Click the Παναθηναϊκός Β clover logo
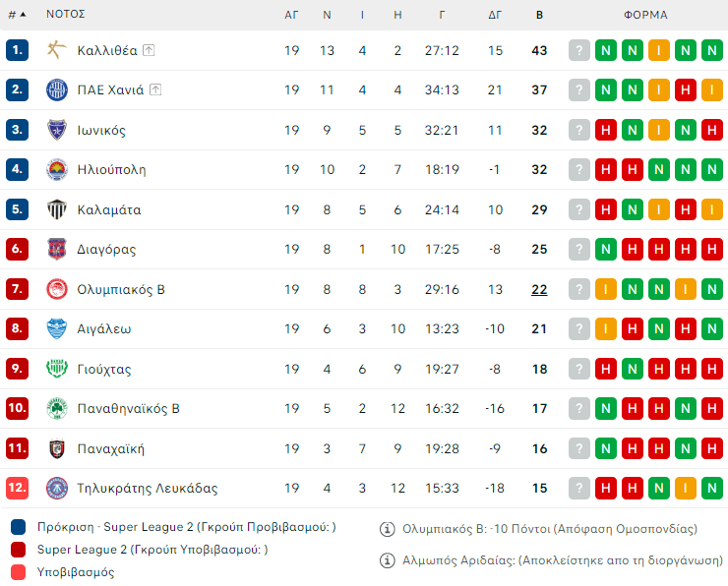This screenshot has width=728, height=586. pyautogui.click(x=57, y=408)
